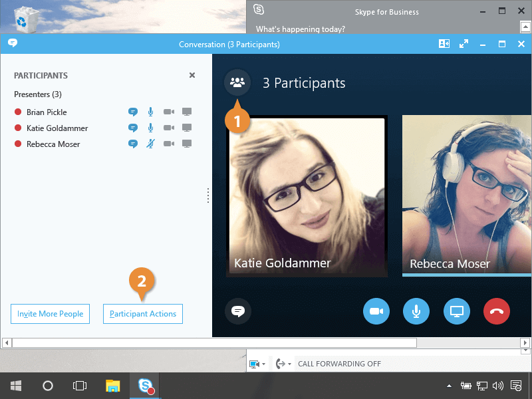This screenshot has width=532, height=399.
Task: Toggle the video camera in call controls
Action: [x=376, y=311]
